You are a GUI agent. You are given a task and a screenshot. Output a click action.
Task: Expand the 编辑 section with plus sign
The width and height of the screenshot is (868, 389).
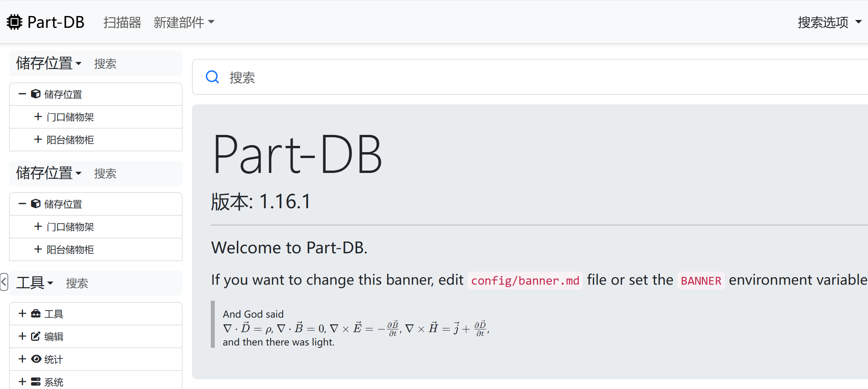pos(22,336)
